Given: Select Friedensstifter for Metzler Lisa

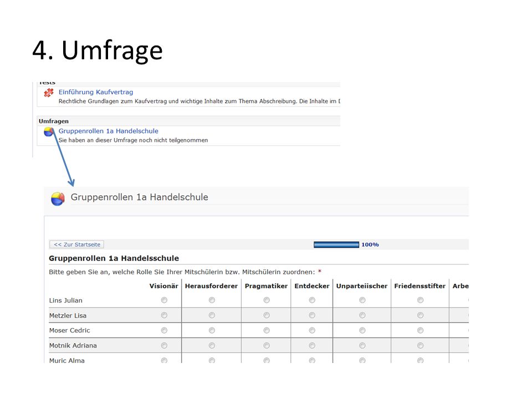Looking at the screenshot, I should 421,315.
